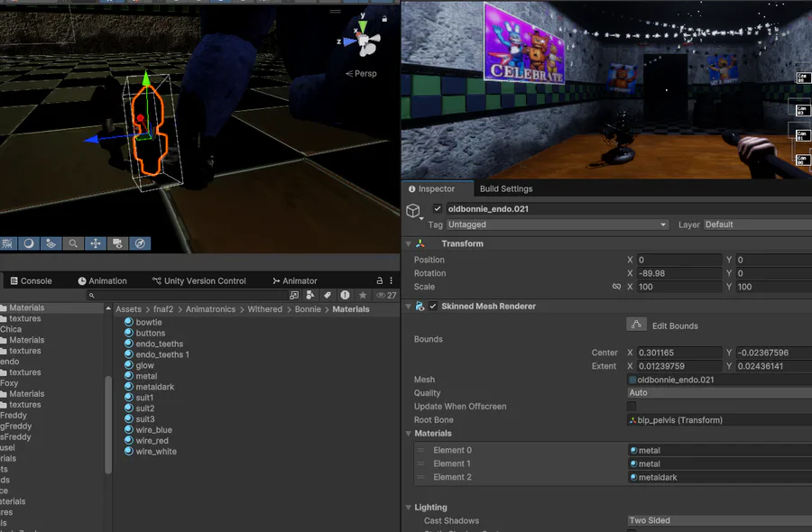Select the buttons material
This screenshot has height=532, width=812.
pos(145,333)
